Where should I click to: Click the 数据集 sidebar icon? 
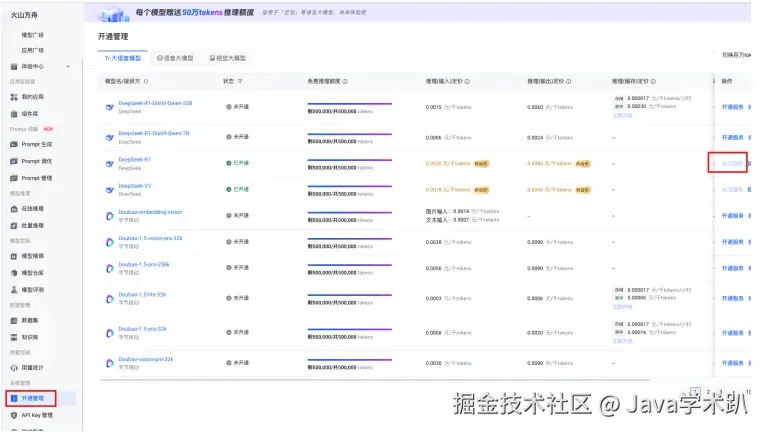(x=14, y=320)
